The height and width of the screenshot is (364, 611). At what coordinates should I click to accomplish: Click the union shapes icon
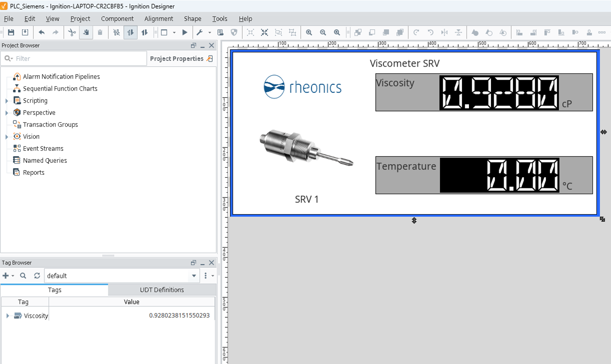coord(475,32)
